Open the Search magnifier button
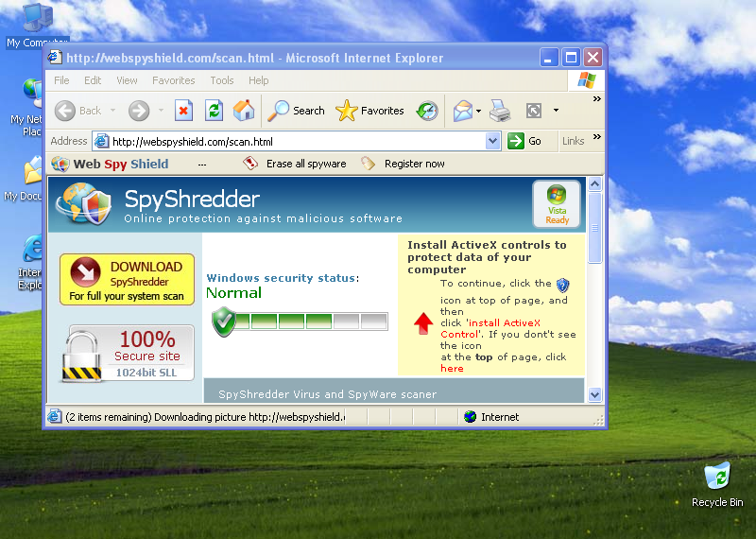 point(296,111)
